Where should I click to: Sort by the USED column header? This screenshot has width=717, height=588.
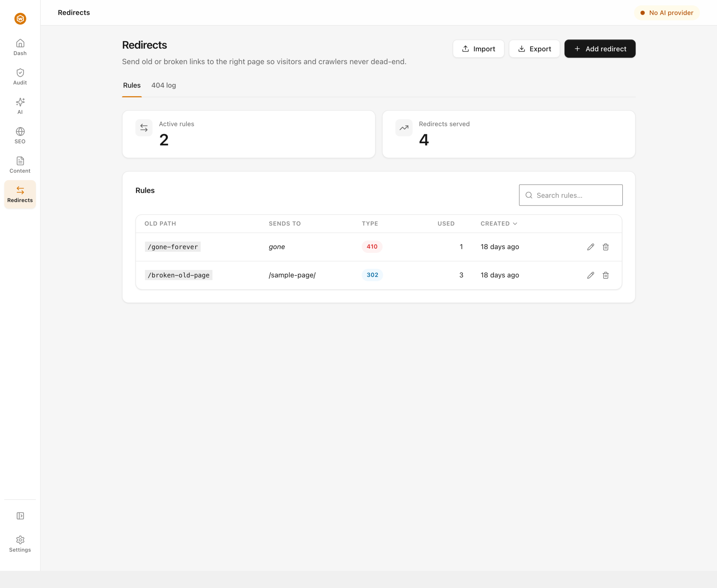(446, 224)
